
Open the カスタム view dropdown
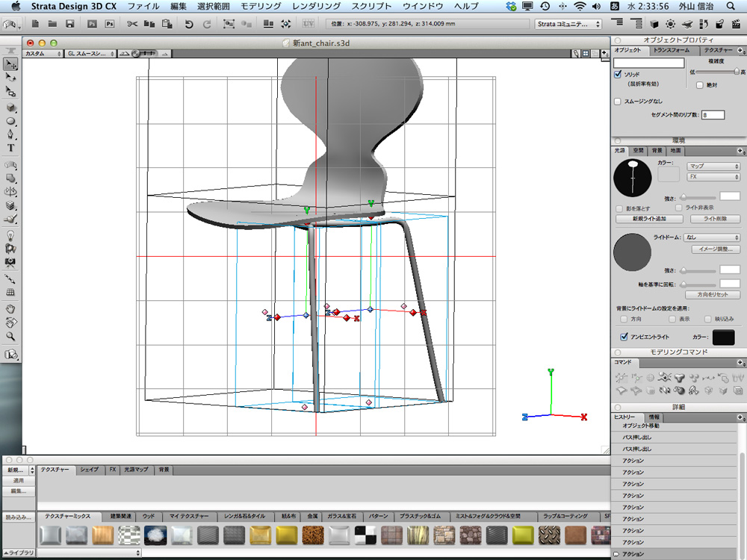pos(43,54)
